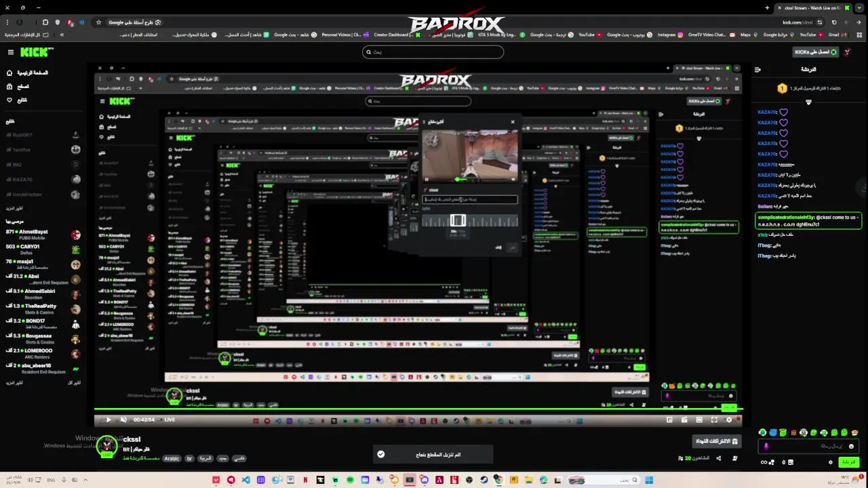Click the Gollam username in chat
The width and height of the screenshot is (868, 488).
pyautogui.click(x=766, y=206)
